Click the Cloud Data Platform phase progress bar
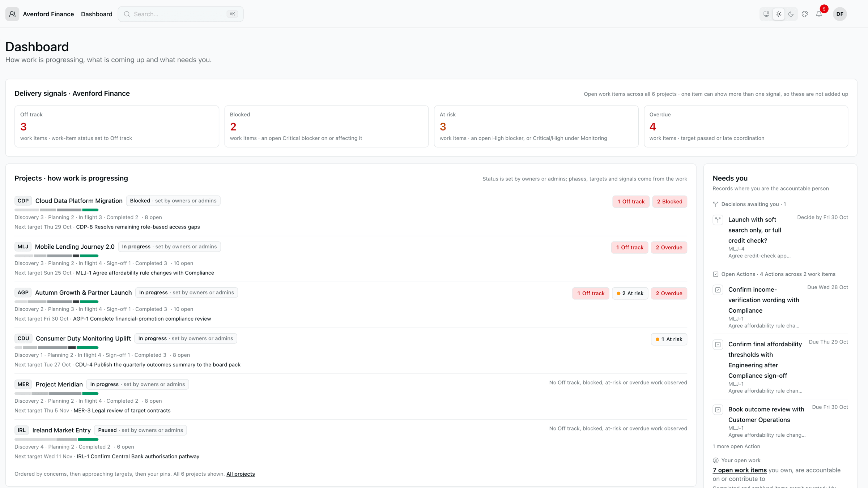 pos(56,210)
